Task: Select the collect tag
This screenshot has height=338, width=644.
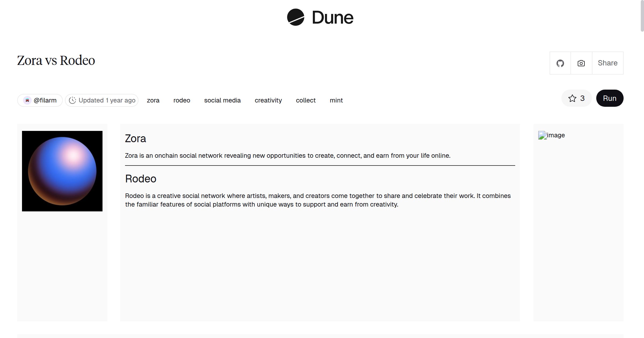Action: (306, 100)
